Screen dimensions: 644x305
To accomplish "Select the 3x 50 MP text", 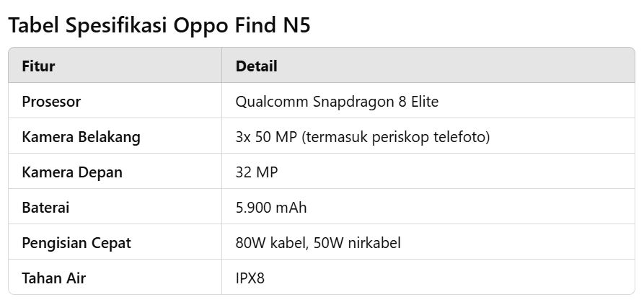I will tap(267, 137).
